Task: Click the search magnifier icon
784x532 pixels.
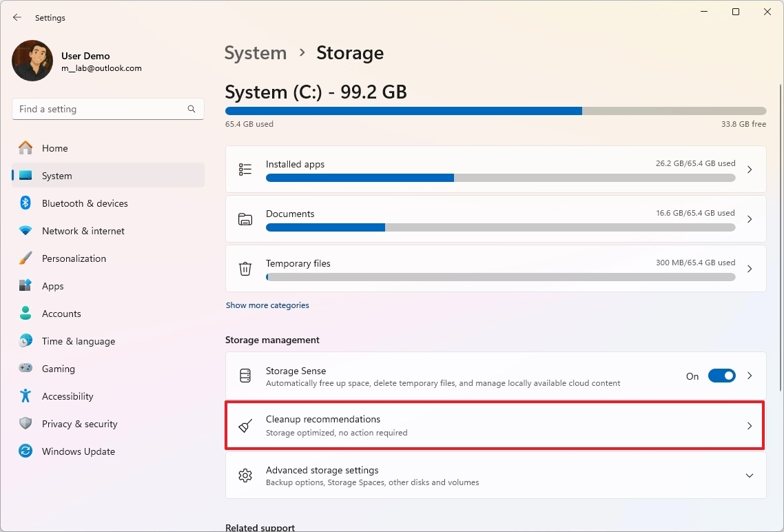Action: pyautogui.click(x=192, y=109)
